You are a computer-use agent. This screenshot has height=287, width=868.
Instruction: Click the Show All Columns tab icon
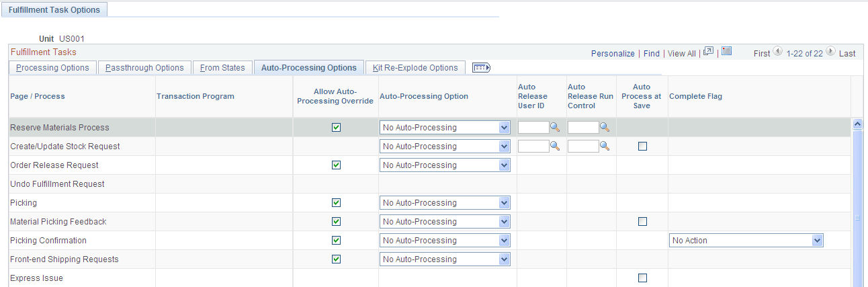[481, 67]
